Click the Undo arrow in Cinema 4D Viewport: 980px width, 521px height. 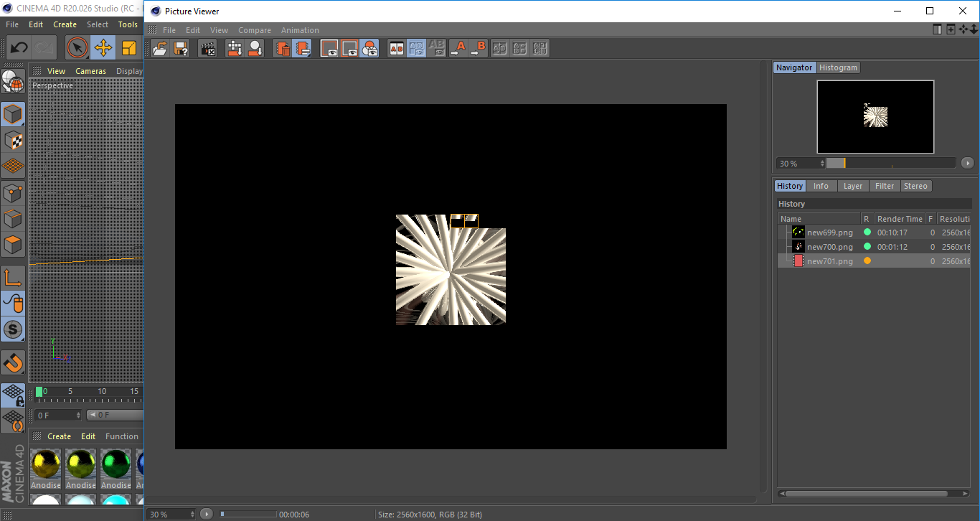(x=19, y=48)
